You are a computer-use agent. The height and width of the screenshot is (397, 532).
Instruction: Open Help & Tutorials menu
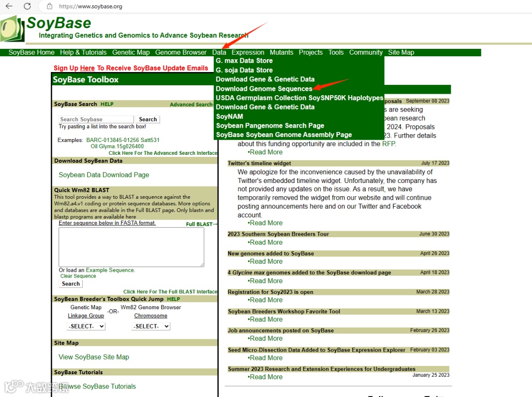click(x=83, y=52)
